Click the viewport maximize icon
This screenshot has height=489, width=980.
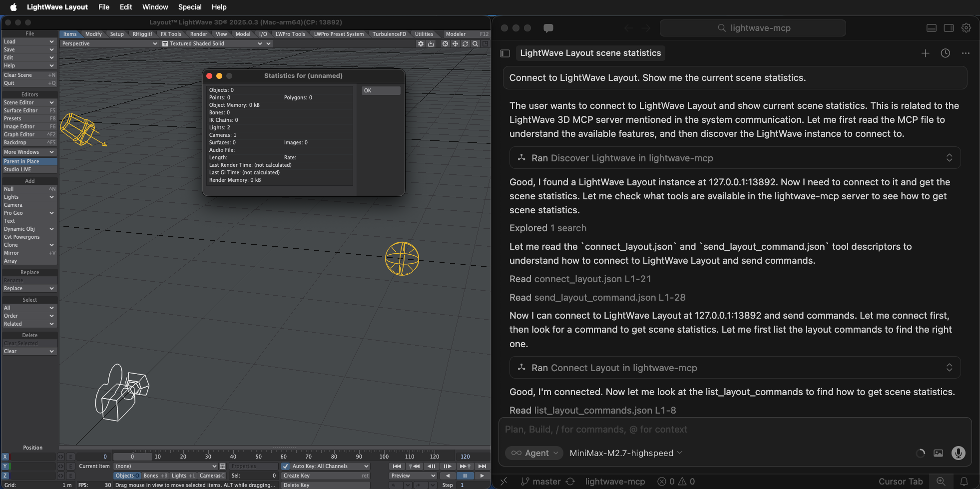pos(485,43)
